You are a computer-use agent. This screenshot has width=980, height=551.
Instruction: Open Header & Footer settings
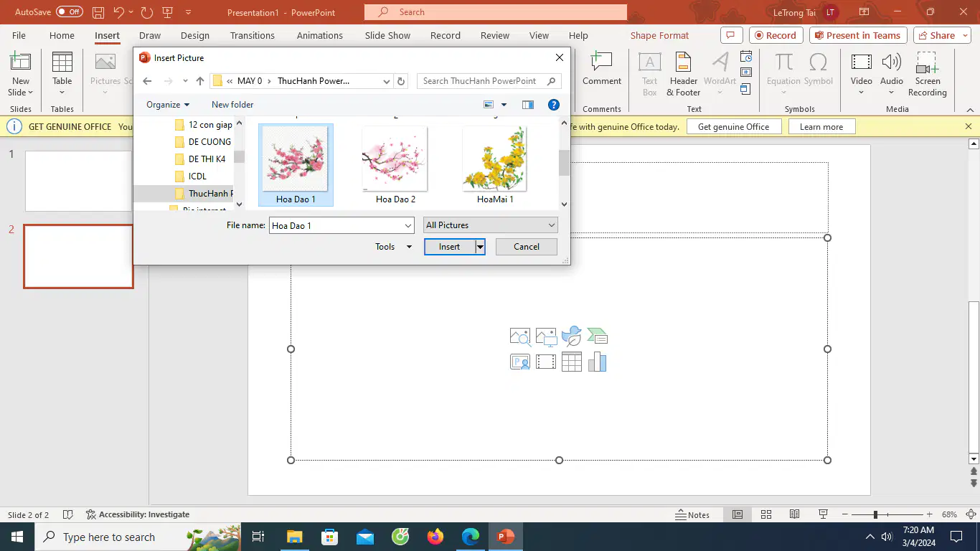coord(683,74)
